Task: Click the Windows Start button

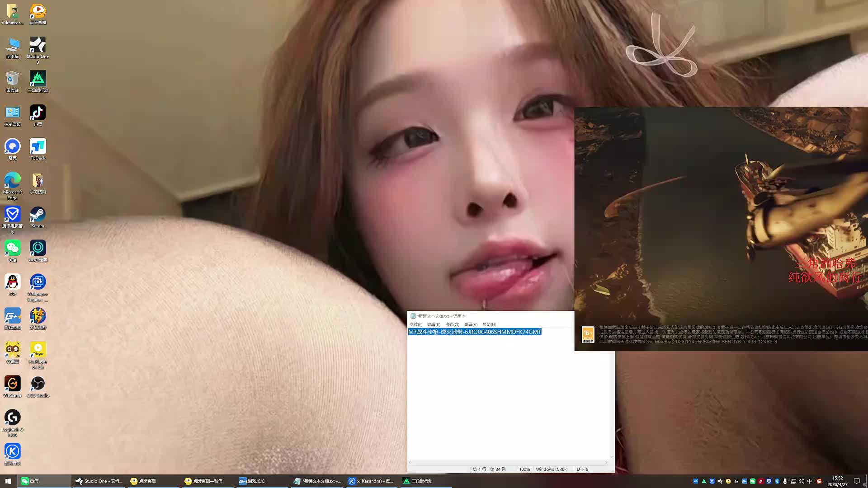Action: [8, 481]
